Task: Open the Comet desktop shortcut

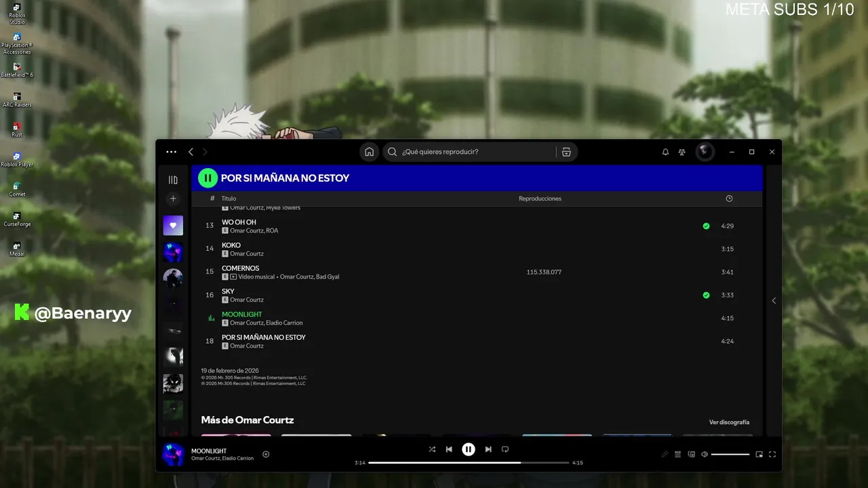Action: tap(17, 189)
